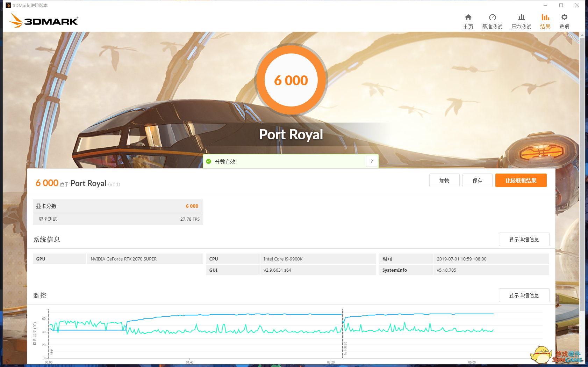Viewport: 588px width, 367px height.
Task: Click the 27.78 FPS value
Action: point(190,219)
